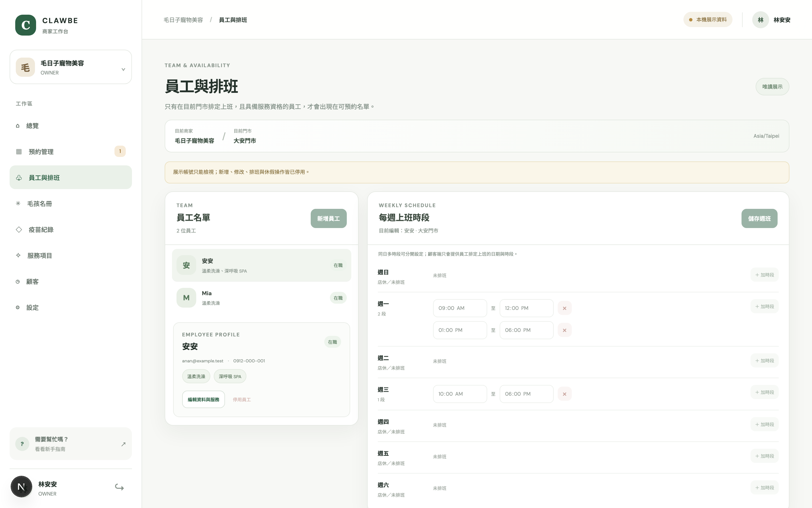Screen dimensions: 812x508
Task: Go to 預約管理 in sidebar
Action: coord(71,152)
